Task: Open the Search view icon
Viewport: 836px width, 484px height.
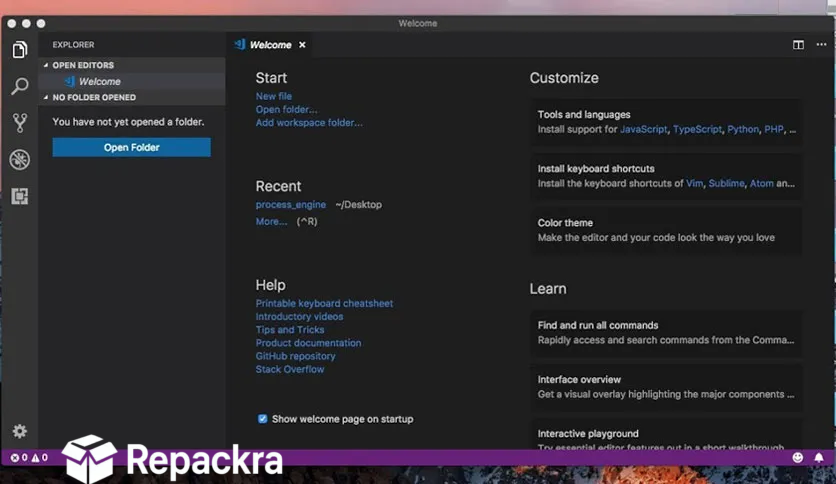Action: click(20, 86)
